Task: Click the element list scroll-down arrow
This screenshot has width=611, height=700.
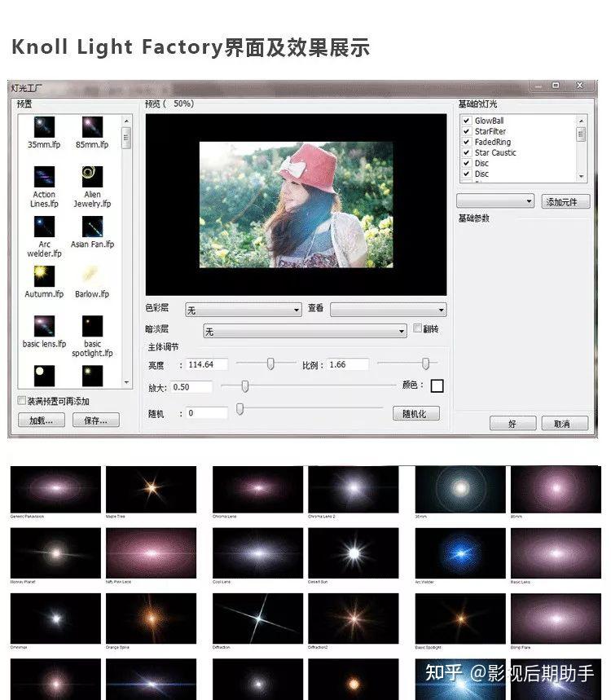Action: (x=581, y=176)
